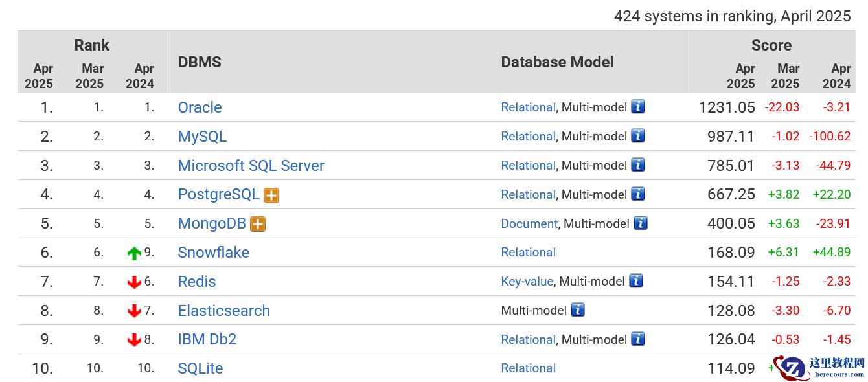Click the info icon in IBM Db2 row
This screenshot has height=382, width=868.
[x=638, y=339]
